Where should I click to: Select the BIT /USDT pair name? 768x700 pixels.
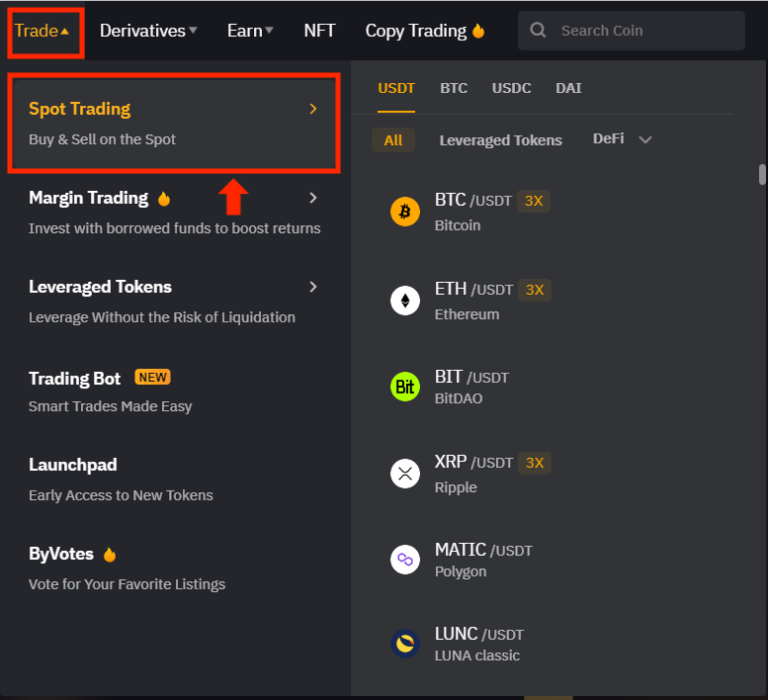[x=471, y=377]
